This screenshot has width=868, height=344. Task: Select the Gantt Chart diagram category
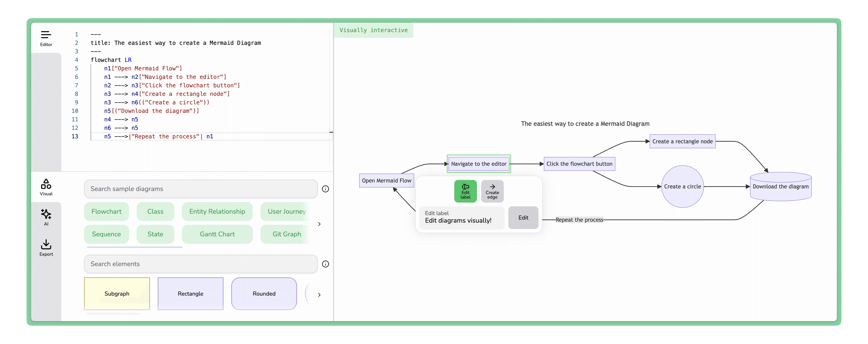[217, 234]
